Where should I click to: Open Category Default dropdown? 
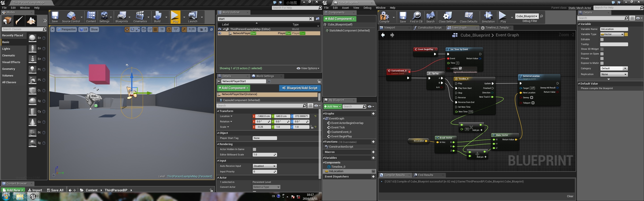tap(614, 68)
